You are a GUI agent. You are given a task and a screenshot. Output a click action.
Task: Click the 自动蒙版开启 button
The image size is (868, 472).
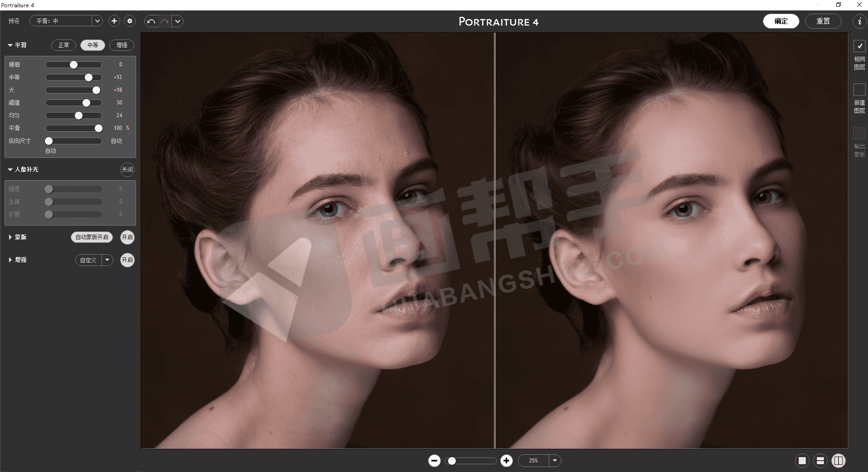click(92, 237)
